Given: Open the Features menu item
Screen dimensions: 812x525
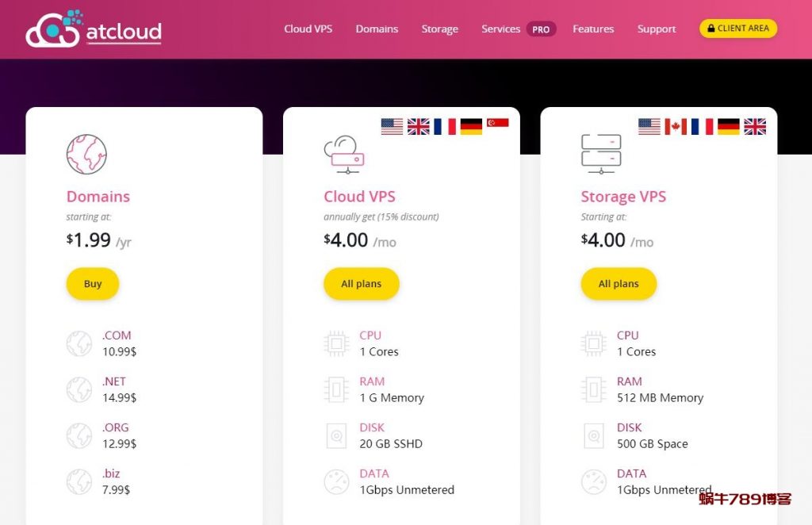Looking at the screenshot, I should pos(593,29).
